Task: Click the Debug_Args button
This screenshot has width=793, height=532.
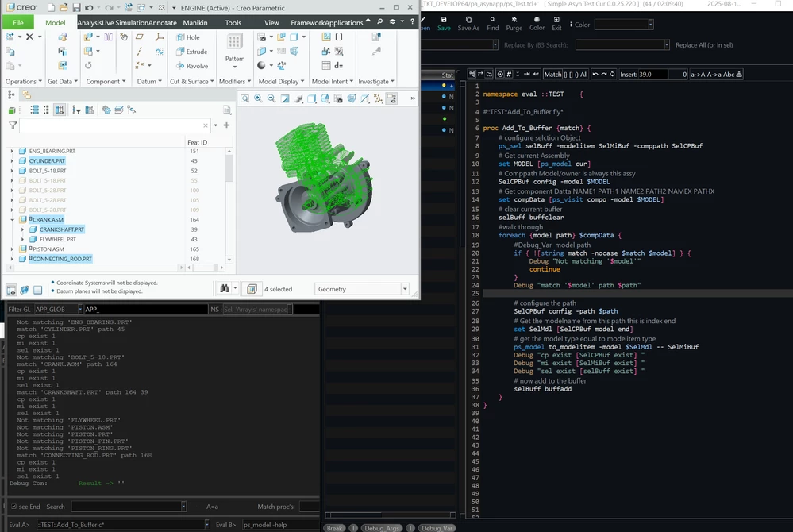Action: coord(382,528)
